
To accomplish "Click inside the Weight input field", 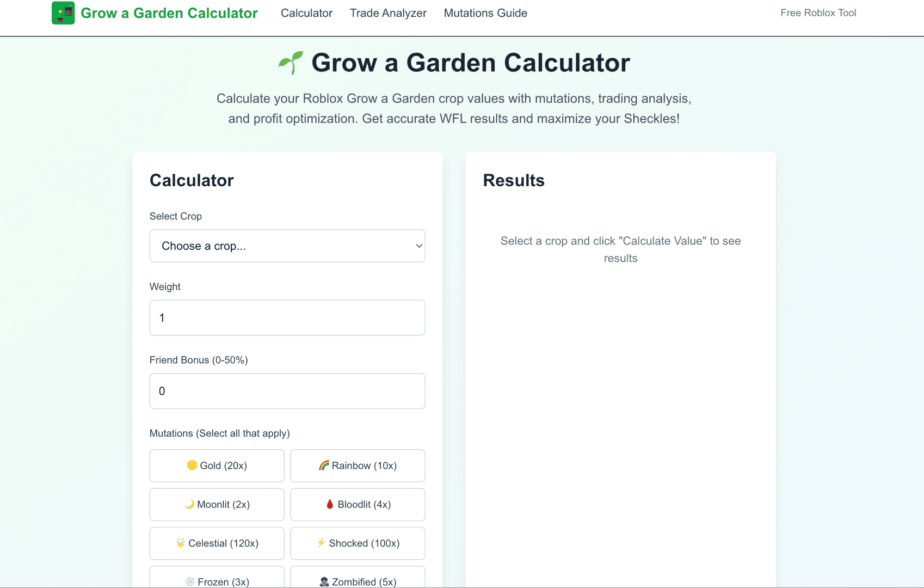I will click(x=287, y=317).
